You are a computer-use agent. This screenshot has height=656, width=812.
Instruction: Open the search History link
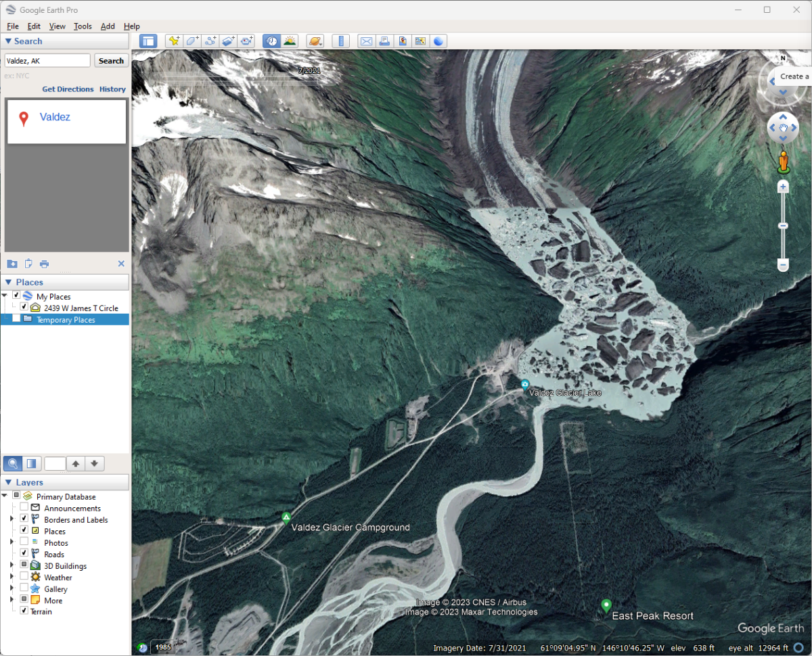[x=112, y=89]
